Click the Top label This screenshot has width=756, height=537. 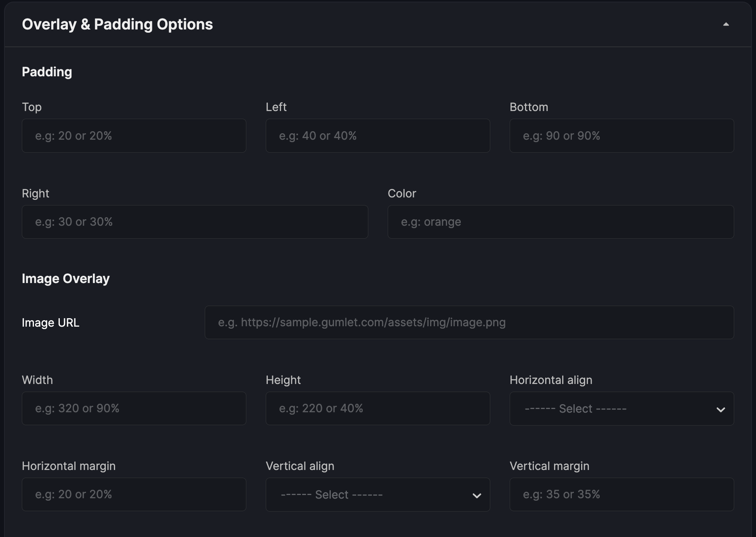click(32, 107)
